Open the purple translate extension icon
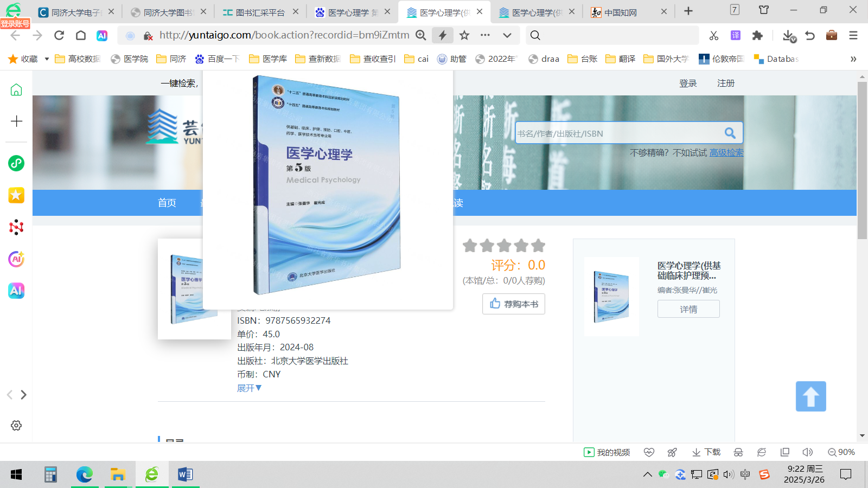868x488 pixels. tap(736, 35)
